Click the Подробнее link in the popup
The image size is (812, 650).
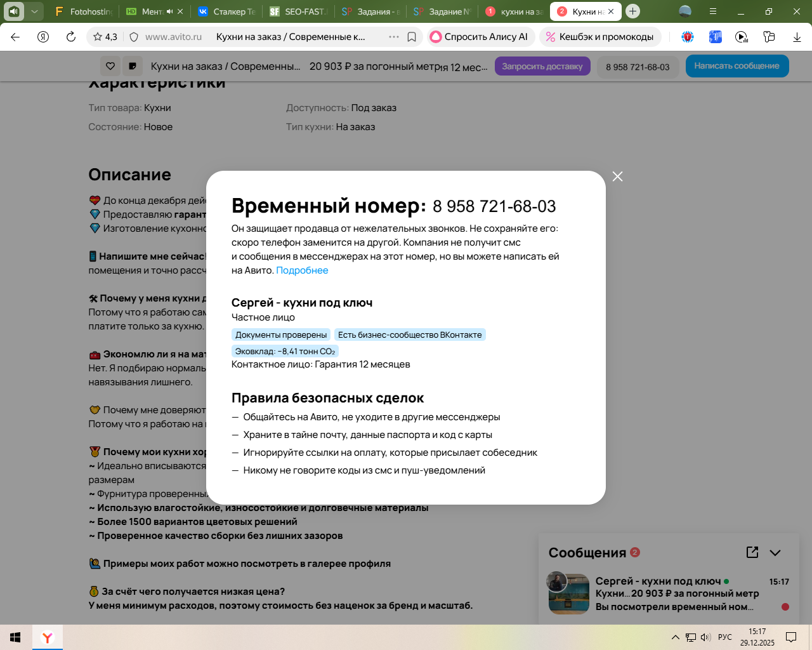tap(302, 270)
